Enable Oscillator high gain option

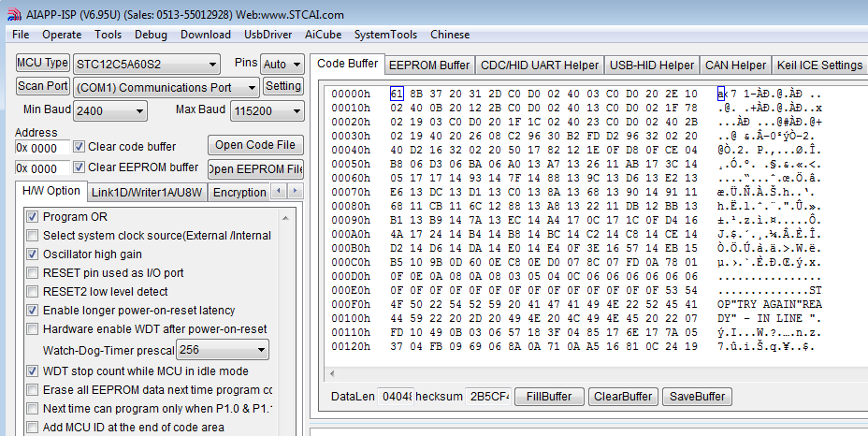pyautogui.click(x=33, y=254)
